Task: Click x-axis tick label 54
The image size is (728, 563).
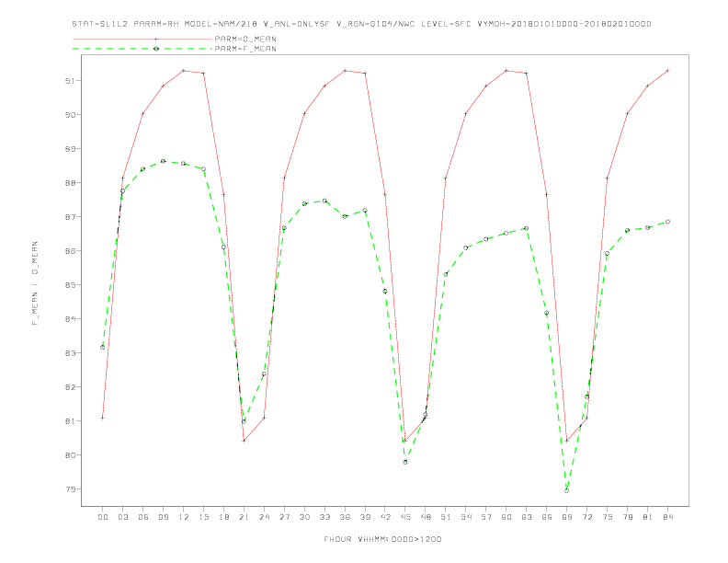Action: coord(466,517)
